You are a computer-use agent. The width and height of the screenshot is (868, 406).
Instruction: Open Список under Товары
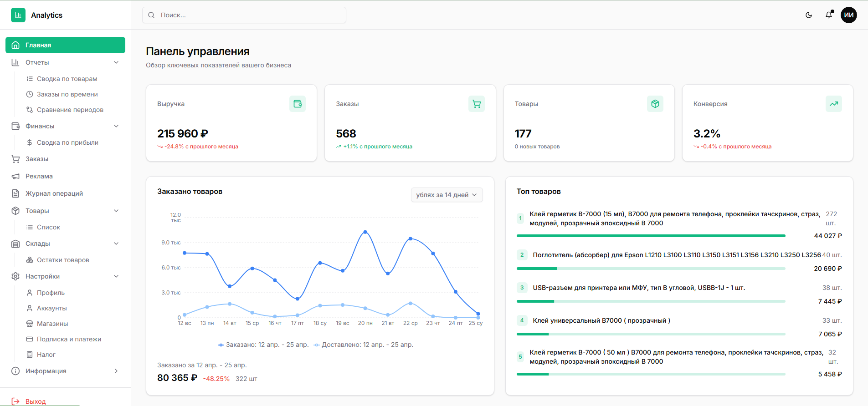[x=48, y=227]
